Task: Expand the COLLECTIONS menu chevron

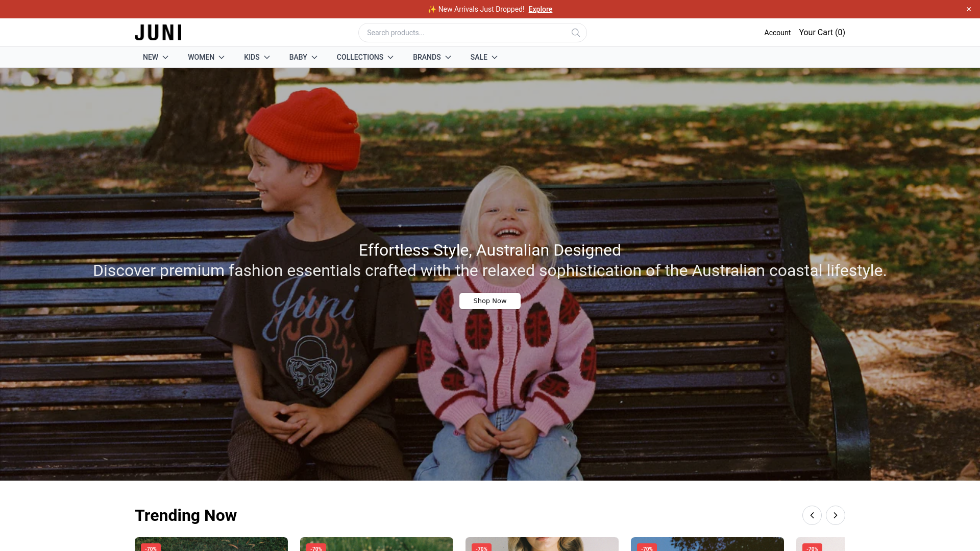Action: tap(390, 57)
